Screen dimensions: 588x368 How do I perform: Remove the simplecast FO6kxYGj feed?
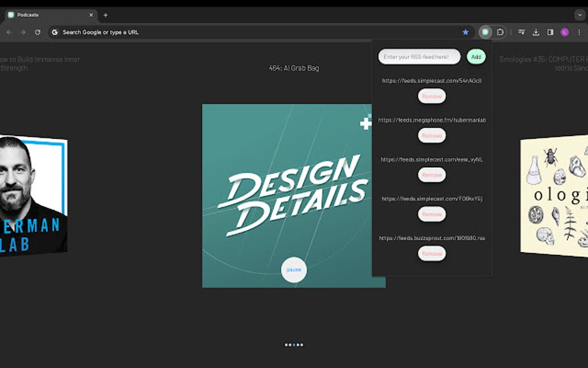tap(432, 214)
